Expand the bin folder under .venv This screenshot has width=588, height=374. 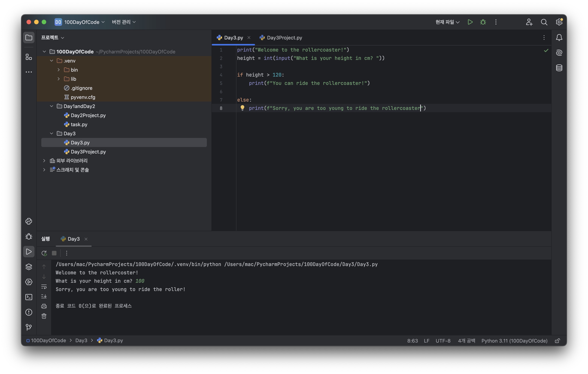59,70
